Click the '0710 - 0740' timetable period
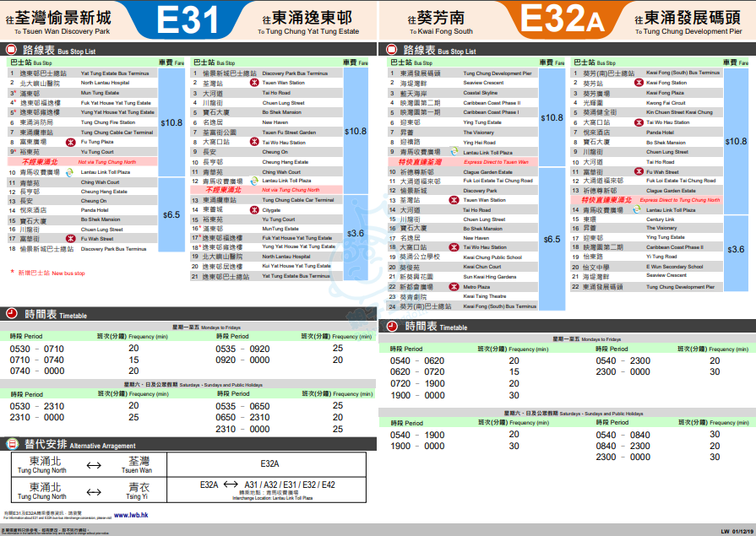 [x=36, y=360]
